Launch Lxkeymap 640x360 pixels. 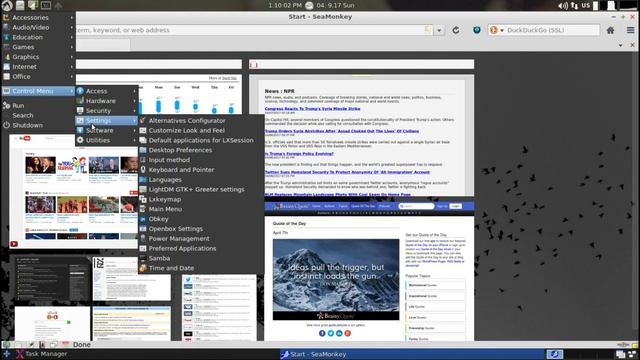(x=201, y=199)
